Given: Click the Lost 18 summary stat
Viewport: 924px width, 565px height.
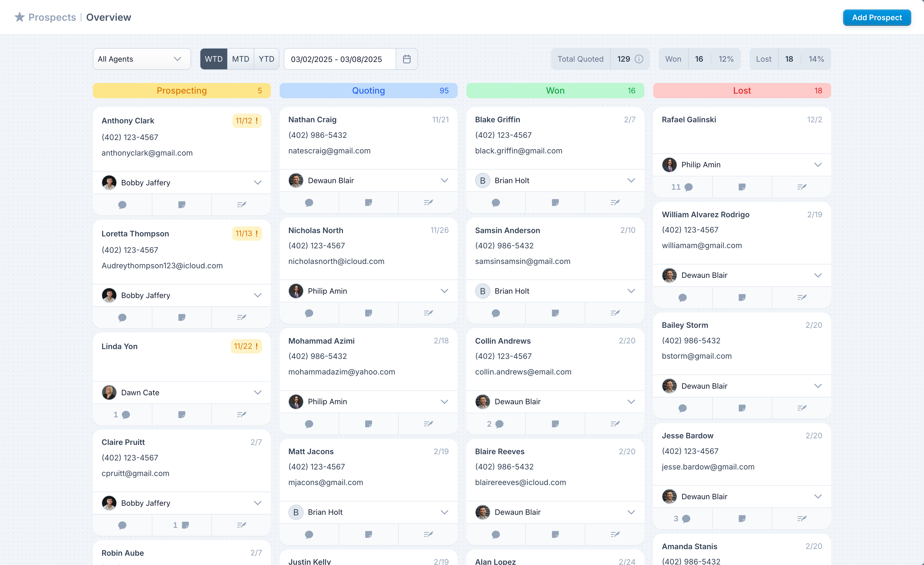Looking at the screenshot, I should [790, 59].
